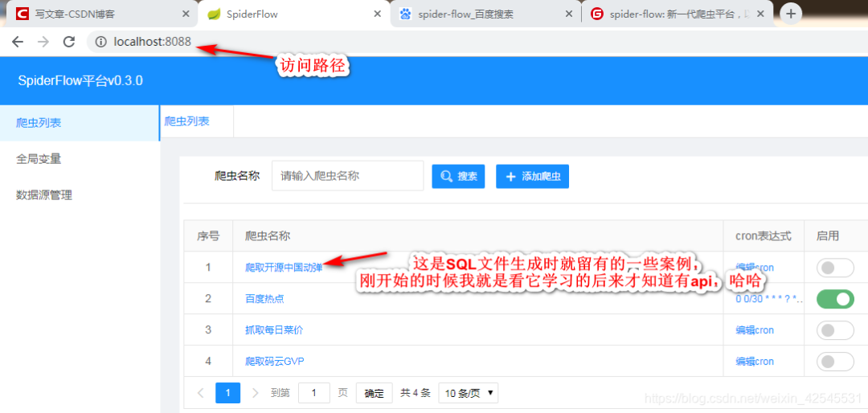Click row number 3 cell

tap(208, 330)
